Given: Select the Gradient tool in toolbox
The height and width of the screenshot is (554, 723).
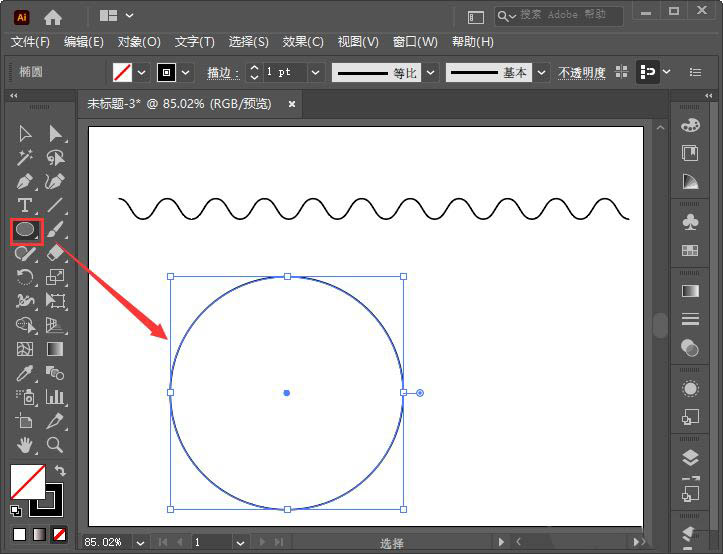Looking at the screenshot, I should tap(55, 349).
